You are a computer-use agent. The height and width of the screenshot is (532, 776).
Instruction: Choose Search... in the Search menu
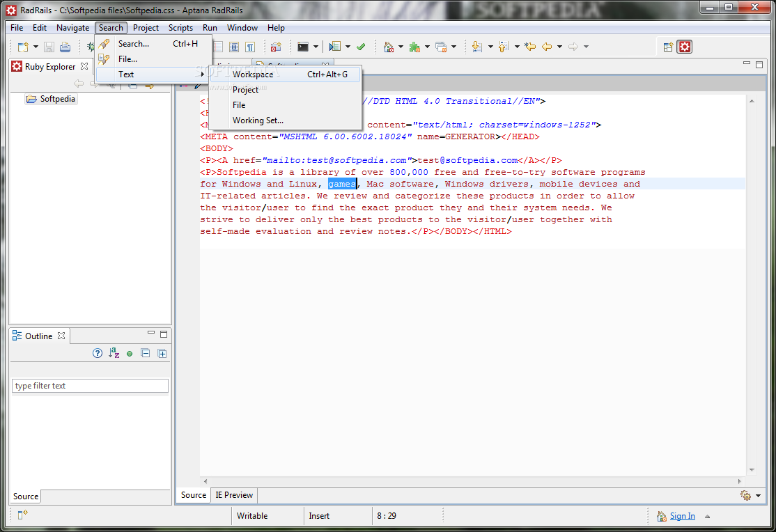(x=154, y=44)
